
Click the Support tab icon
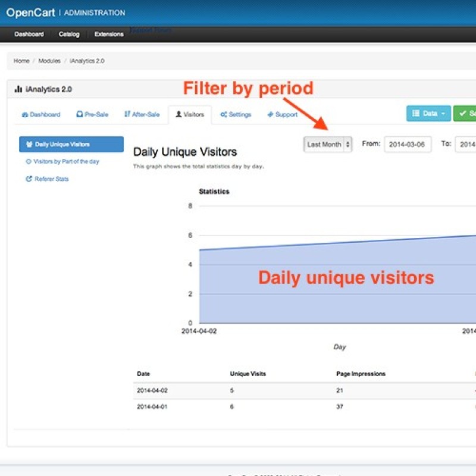(270, 115)
